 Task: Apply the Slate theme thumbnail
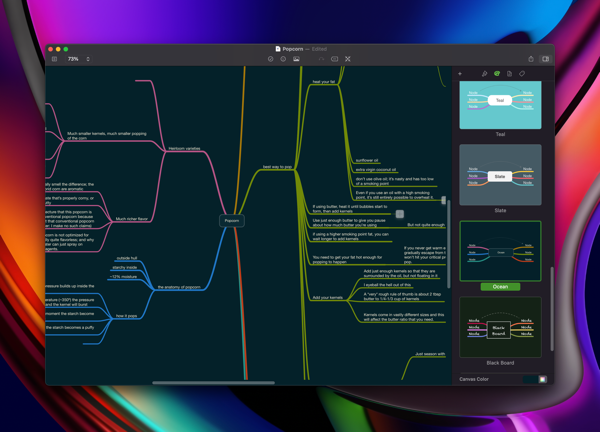500,175
